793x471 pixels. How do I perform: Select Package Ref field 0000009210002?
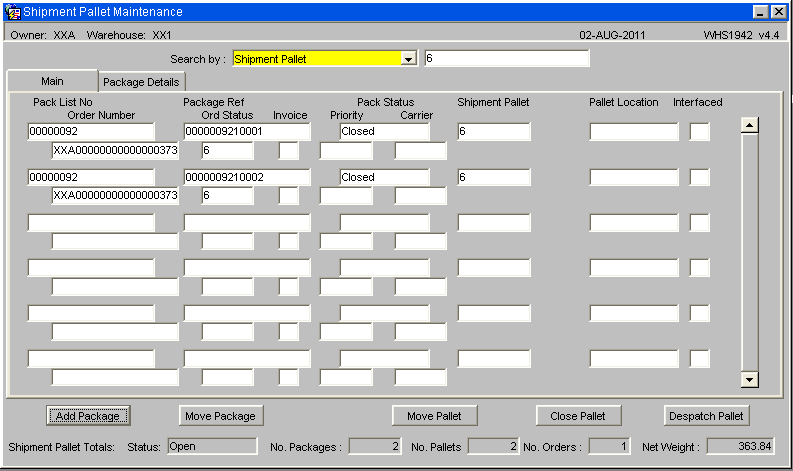(x=247, y=177)
